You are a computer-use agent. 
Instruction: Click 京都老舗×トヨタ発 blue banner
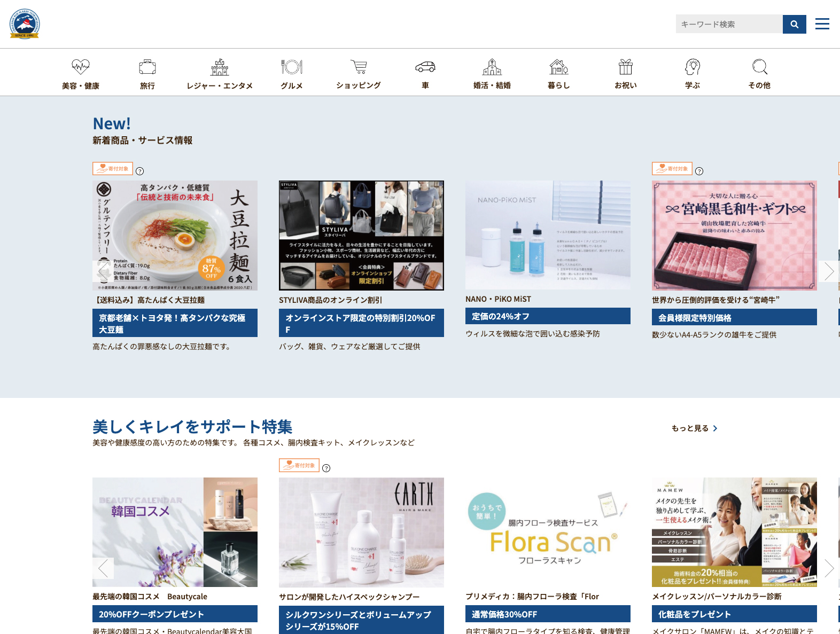coord(175,323)
